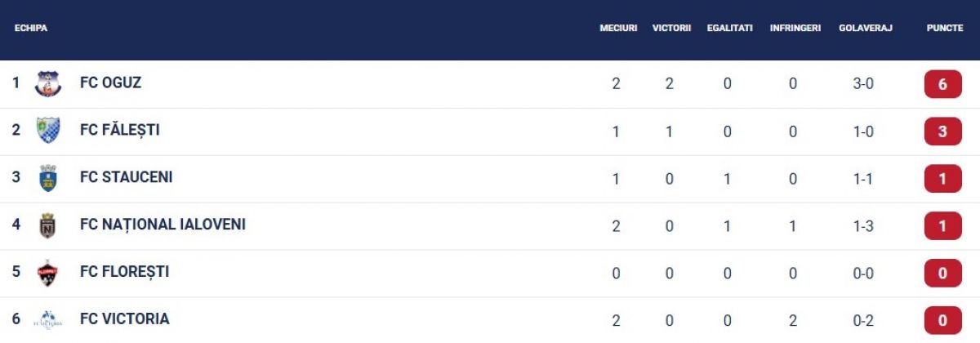Click the INFRINGERI column header
This screenshot has width=980, height=343.
[795, 28]
